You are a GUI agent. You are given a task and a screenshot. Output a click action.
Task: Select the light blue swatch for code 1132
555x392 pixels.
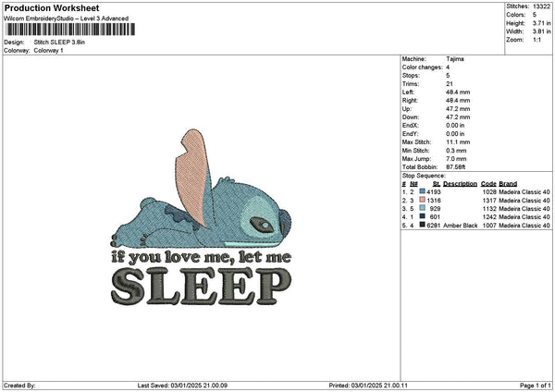[x=422, y=208]
